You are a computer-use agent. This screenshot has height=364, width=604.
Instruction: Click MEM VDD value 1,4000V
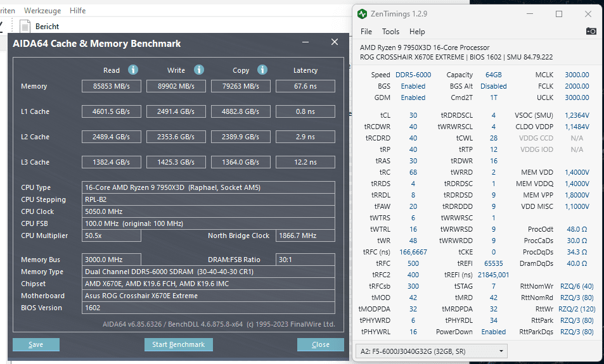(x=577, y=172)
